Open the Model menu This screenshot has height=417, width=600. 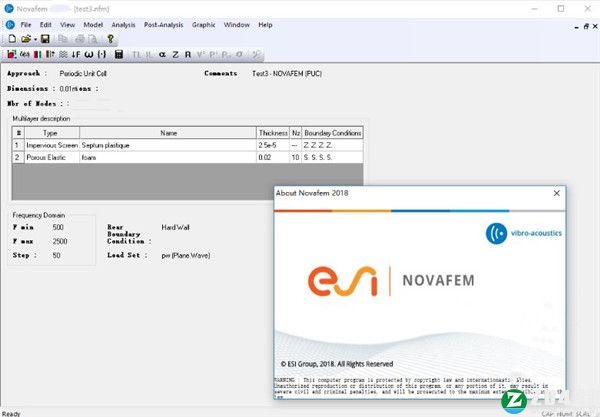(93, 25)
